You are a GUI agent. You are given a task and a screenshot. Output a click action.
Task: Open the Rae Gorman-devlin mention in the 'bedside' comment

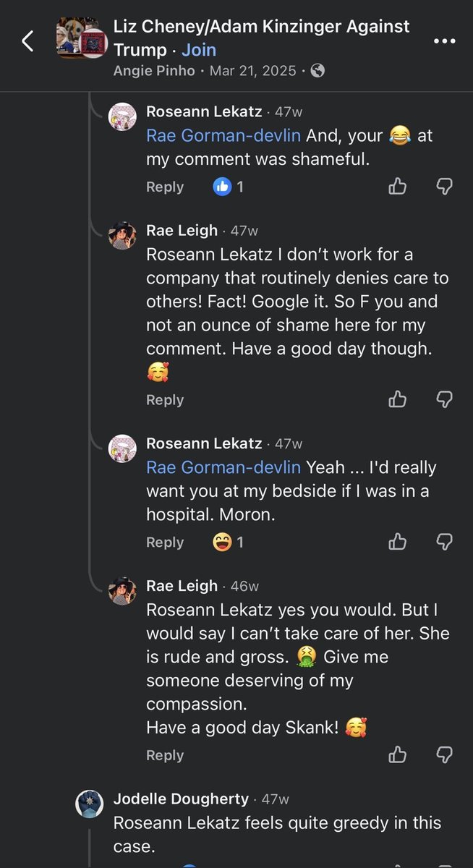223,467
